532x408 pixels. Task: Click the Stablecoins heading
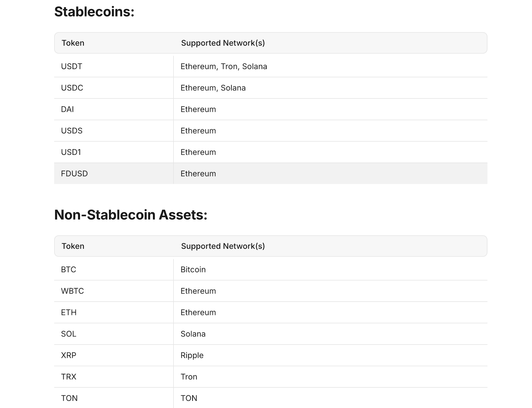pyautogui.click(x=94, y=12)
